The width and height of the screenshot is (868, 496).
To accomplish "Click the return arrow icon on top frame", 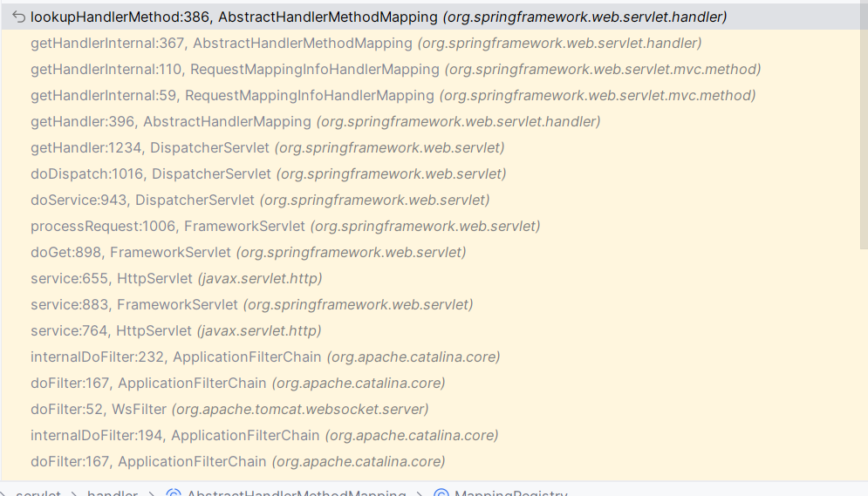I will [x=18, y=17].
